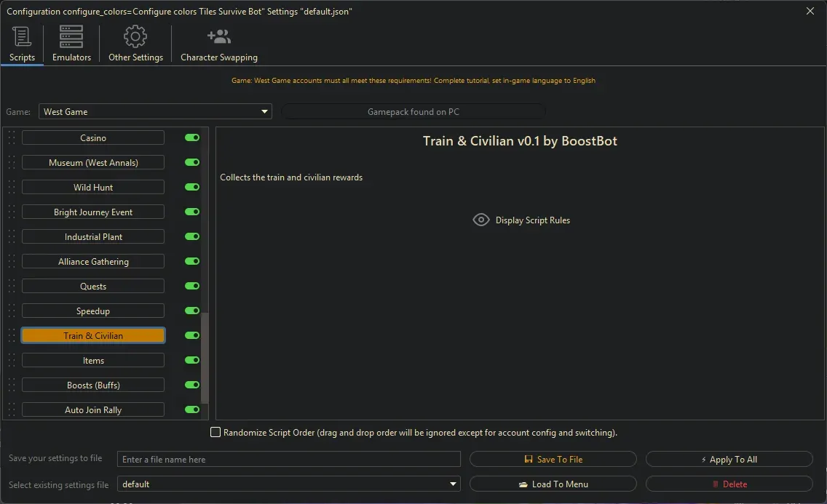Click the file name input field
827x504 pixels.
288,460
